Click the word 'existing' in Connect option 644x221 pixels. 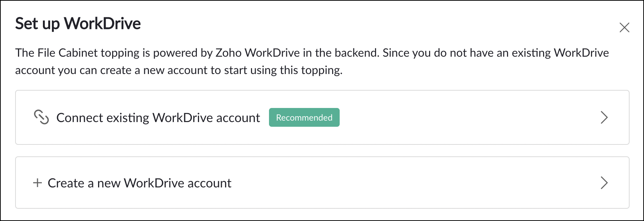[x=128, y=118]
